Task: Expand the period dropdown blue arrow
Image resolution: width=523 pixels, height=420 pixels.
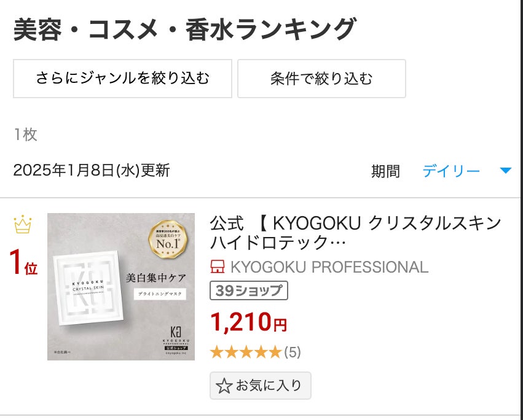Action: pos(506,171)
